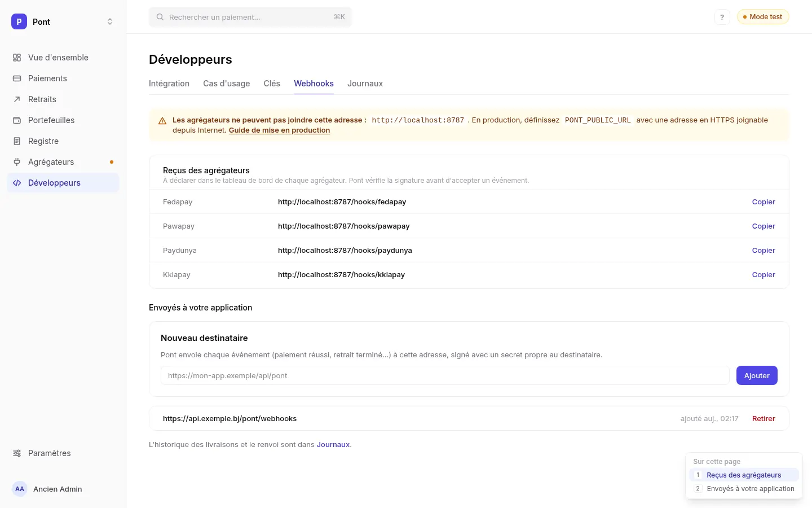Select the http://localhost:8787/hooks/fedapay URL text
This screenshot has width=812, height=508.
[x=342, y=202]
